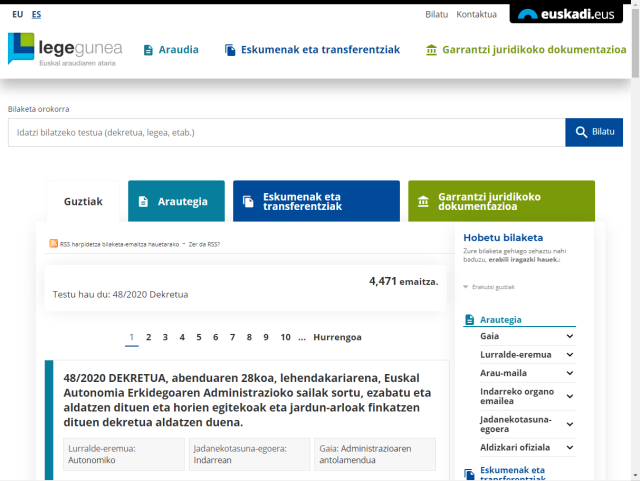Expand the Gaia filter
The image size is (640, 481).
[x=570, y=336]
